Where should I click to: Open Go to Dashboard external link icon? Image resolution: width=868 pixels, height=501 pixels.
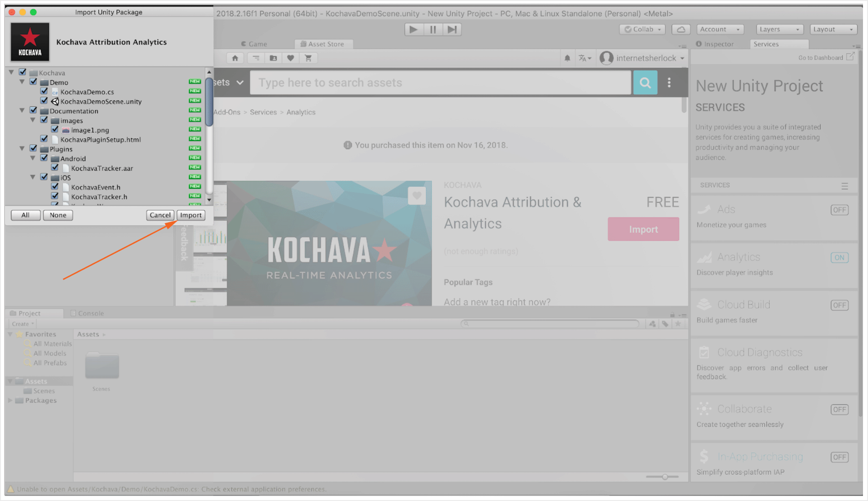(x=850, y=57)
